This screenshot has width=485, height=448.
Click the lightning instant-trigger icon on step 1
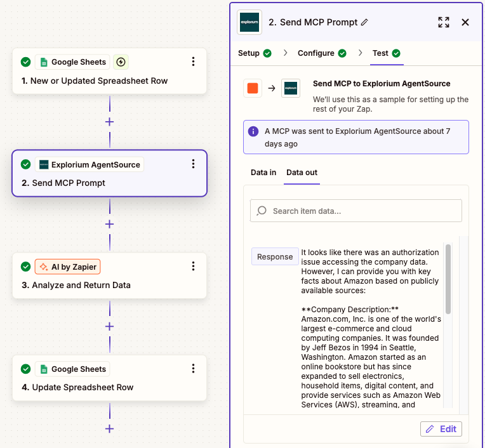coord(121,62)
